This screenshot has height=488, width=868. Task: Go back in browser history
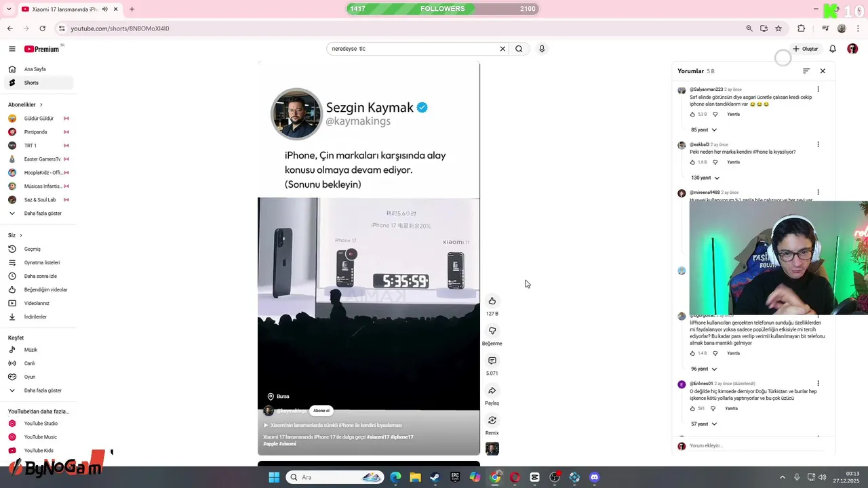pyautogui.click(x=10, y=28)
